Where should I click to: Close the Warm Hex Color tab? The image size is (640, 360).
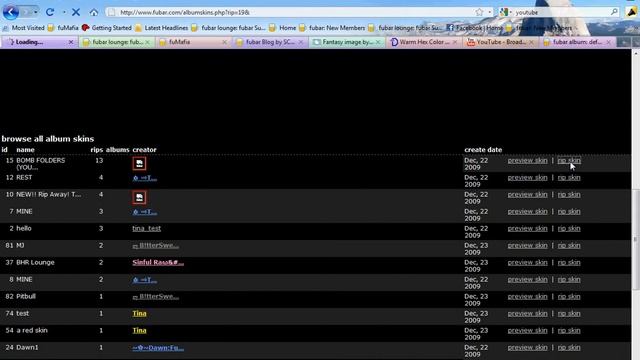[x=454, y=42]
